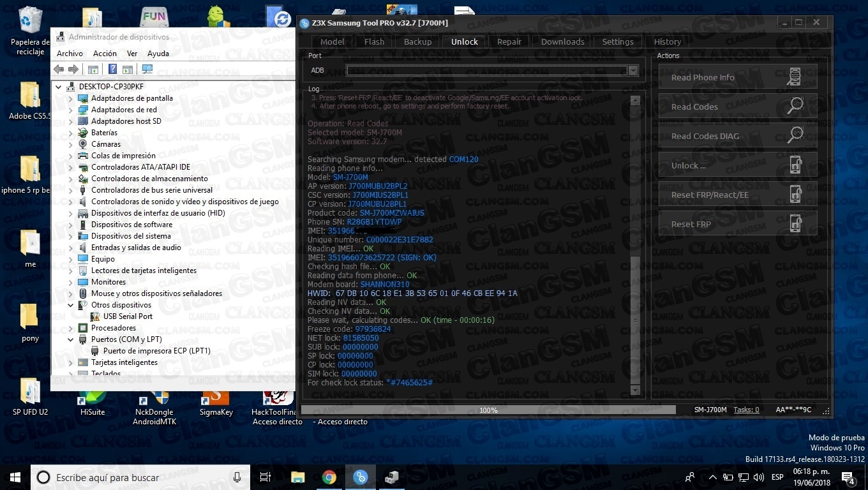Select the pony folder on the desktop

point(30,323)
